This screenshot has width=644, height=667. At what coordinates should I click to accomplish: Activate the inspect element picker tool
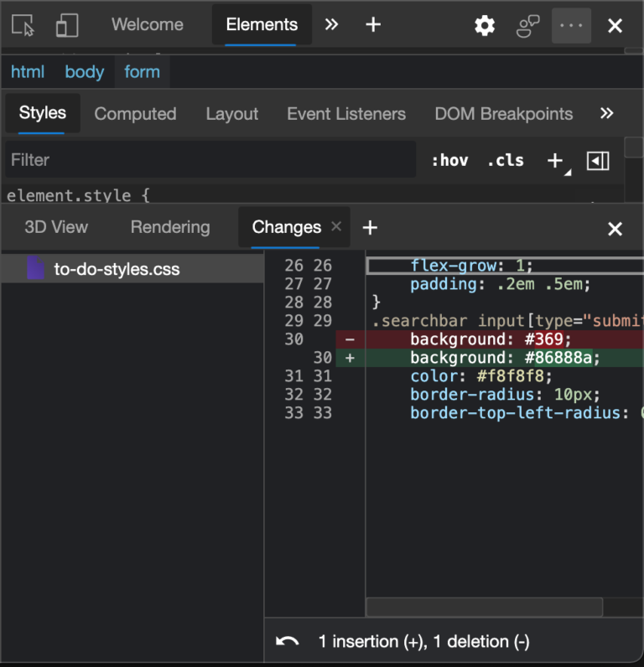tap(23, 26)
